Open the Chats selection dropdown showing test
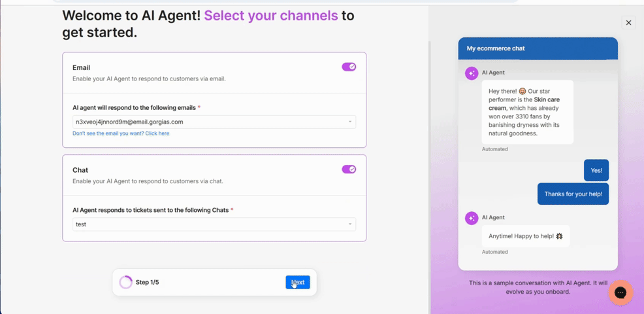Image resolution: width=644 pixels, height=314 pixels. (x=214, y=224)
